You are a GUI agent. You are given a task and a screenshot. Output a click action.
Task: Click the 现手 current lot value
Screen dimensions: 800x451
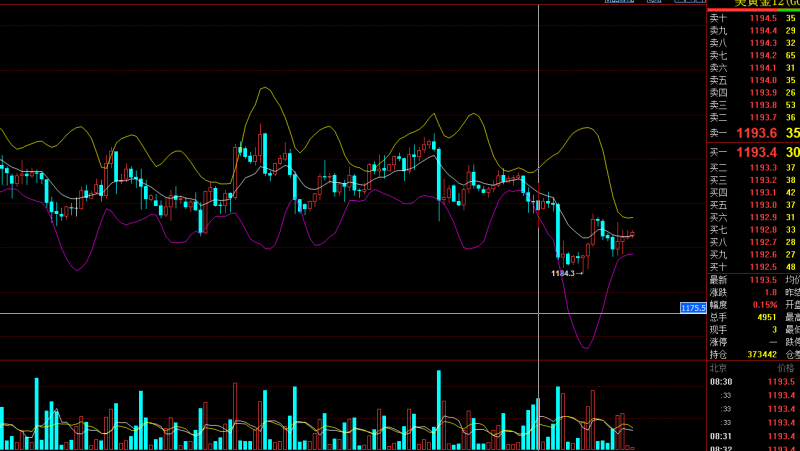pyautogui.click(x=774, y=330)
